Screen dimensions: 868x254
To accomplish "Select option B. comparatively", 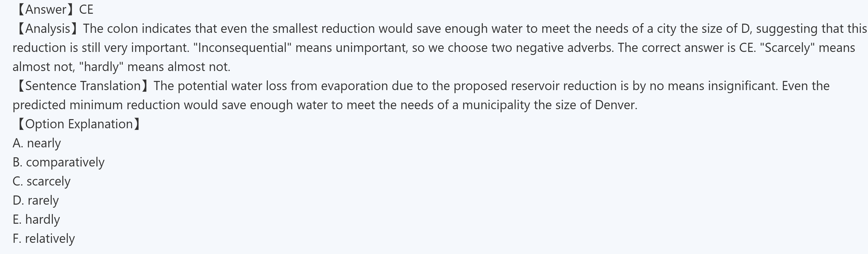I will point(58,162).
